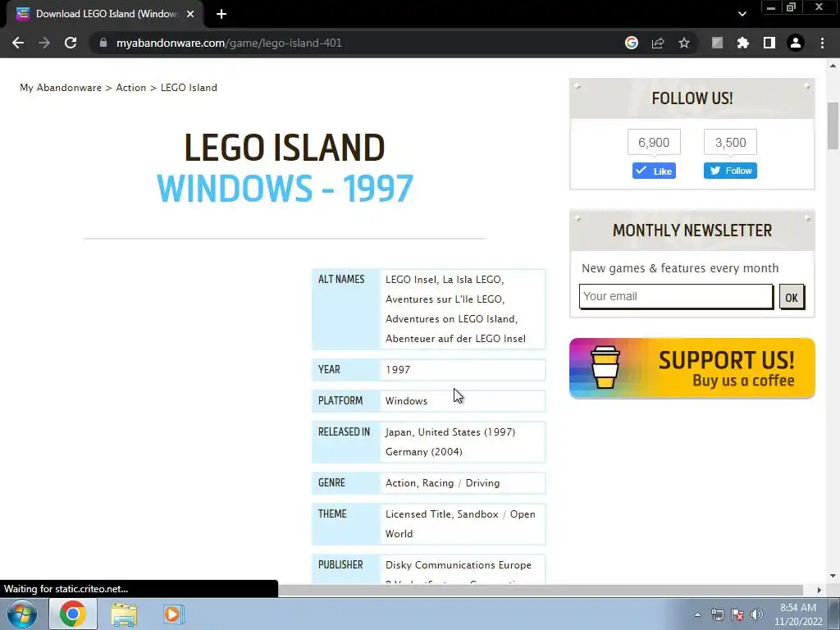This screenshot has height=630, width=840.
Task: Expand the tab search chevron
Action: 742,14
